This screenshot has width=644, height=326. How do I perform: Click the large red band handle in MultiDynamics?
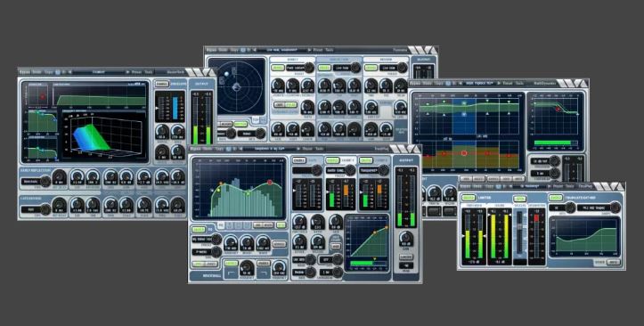click(464, 153)
